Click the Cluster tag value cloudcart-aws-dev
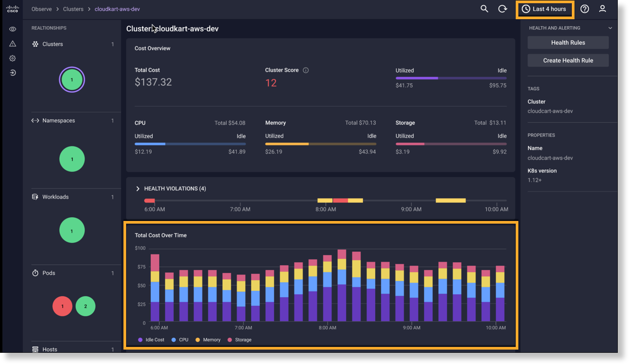 (550, 111)
